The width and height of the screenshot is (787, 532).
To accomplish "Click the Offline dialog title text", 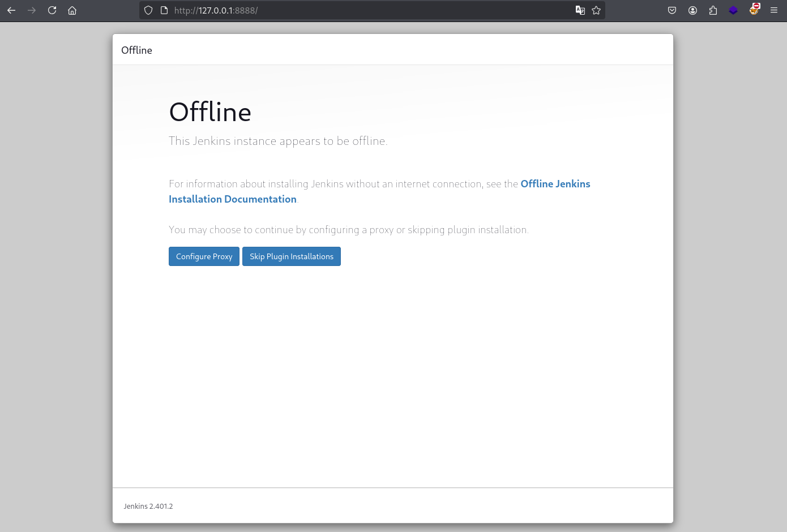I will pyautogui.click(x=136, y=50).
